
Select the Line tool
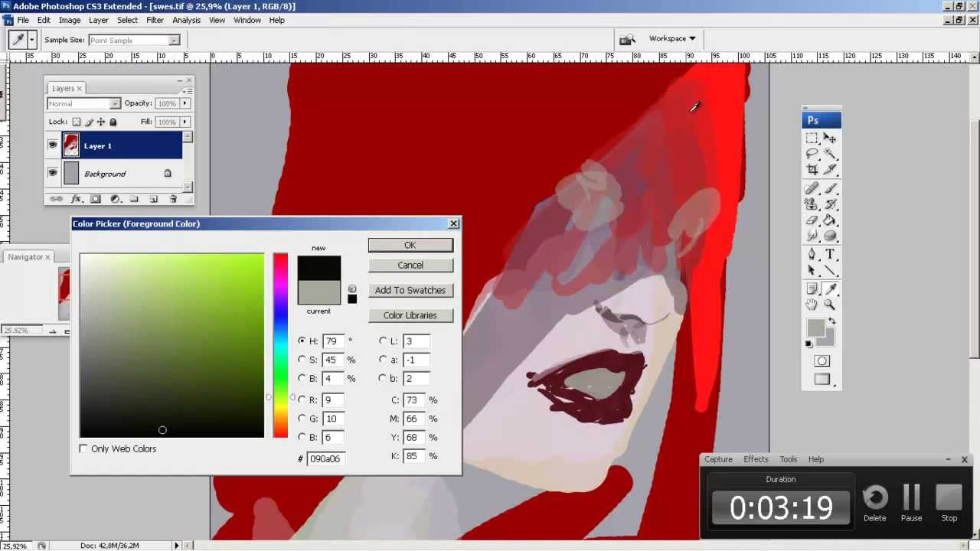(x=830, y=270)
